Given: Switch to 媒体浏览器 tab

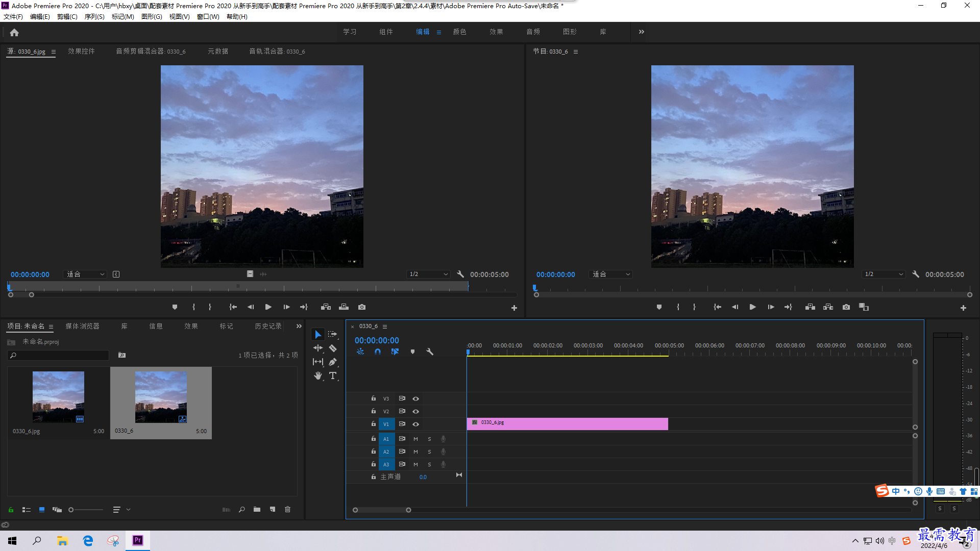Looking at the screenshot, I should click(x=83, y=327).
